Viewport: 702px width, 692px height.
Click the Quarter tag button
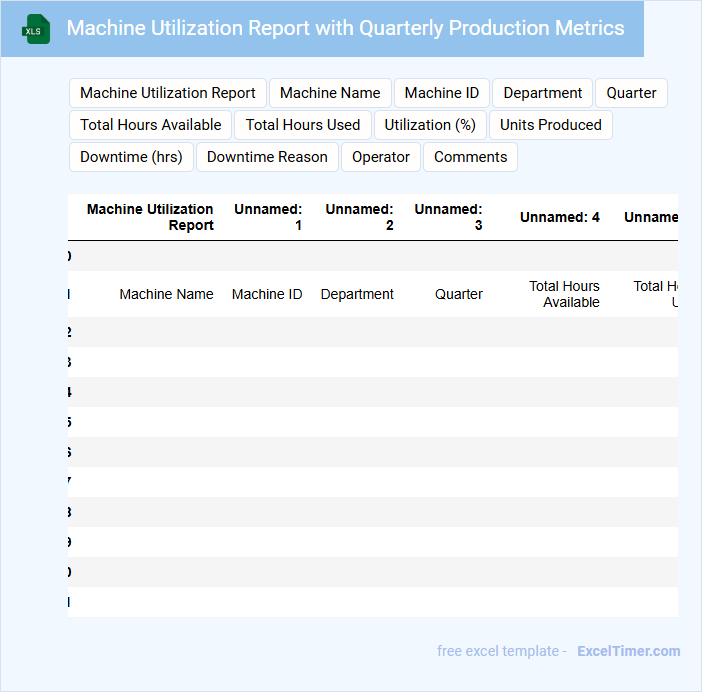tap(631, 93)
